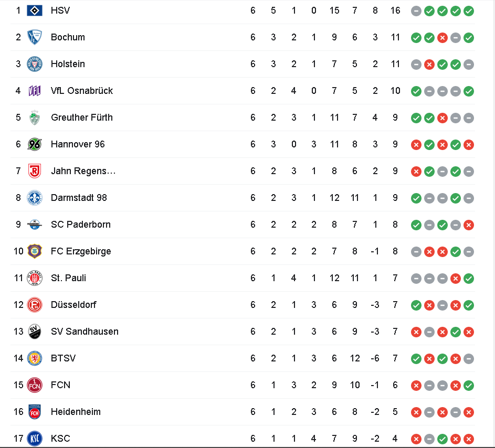Click the St. Pauli club crest
Viewport: 495px width, 448px height.
click(x=35, y=278)
